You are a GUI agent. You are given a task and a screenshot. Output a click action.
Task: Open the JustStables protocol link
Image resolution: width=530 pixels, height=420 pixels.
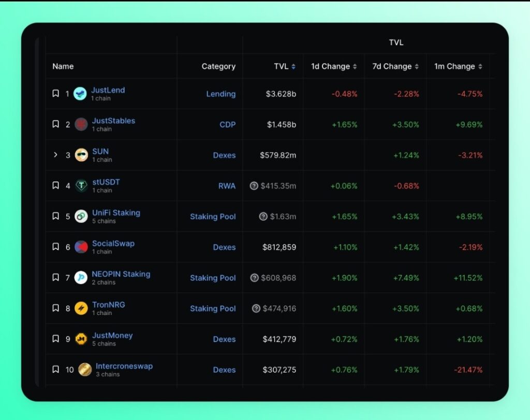coord(113,121)
